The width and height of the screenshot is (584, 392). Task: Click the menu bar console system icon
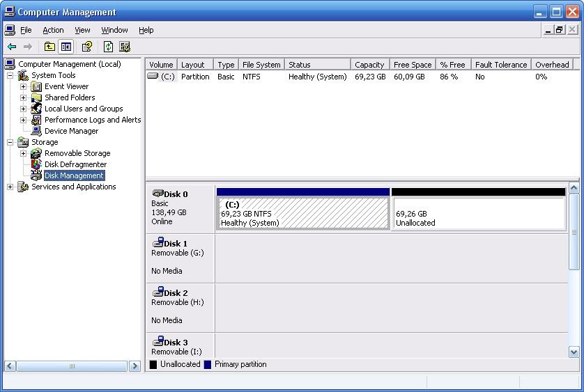tap(10, 30)
